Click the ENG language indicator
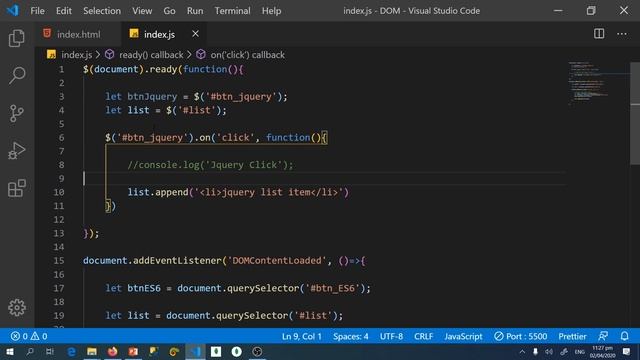The width and height of the screenshot is (640, 360). [x=580, y=352]
